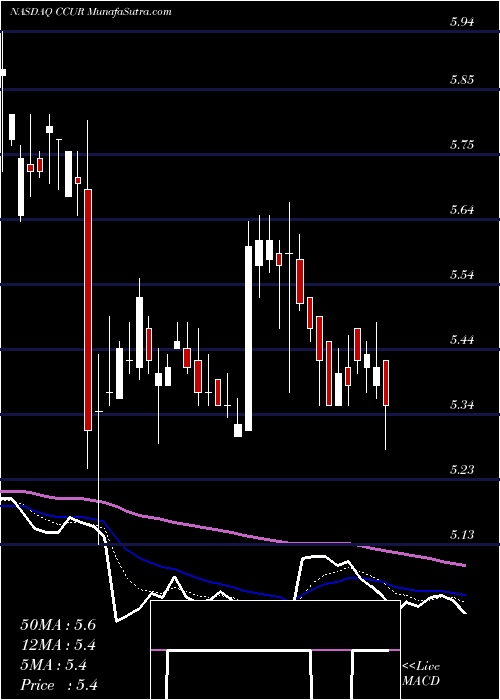500x700 pixels.
Task: Select the 5.94 price axis label
Action: pos(462,22)
